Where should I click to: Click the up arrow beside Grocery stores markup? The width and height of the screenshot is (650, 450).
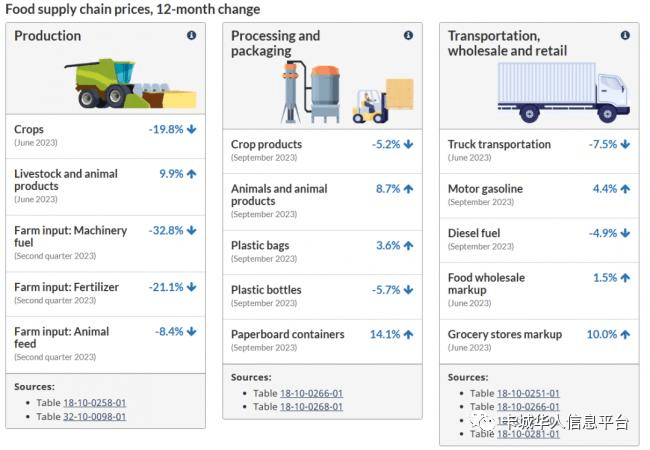pyautogui.click(x=625, y=335)
